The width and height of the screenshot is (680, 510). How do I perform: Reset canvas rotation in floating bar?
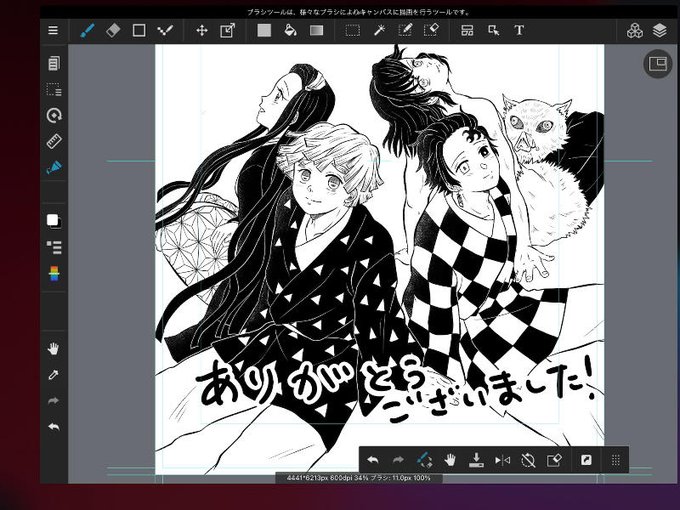click(x=528, y=460)
